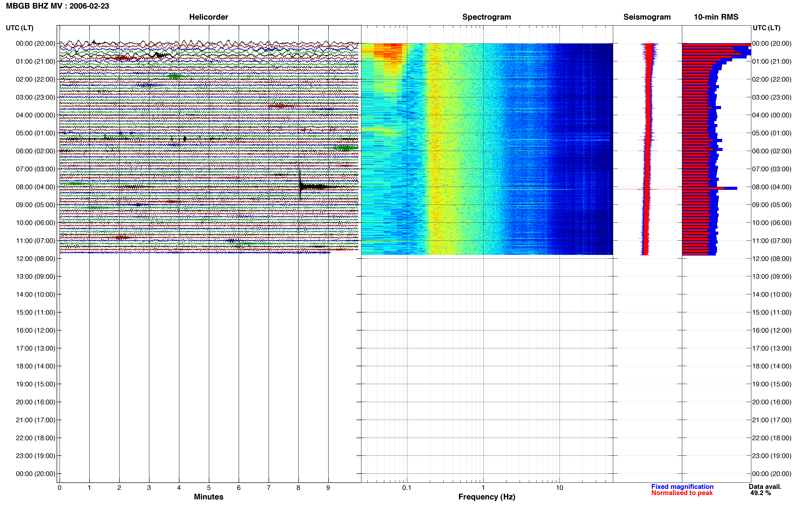The image size is (812, 508).
Task: Click the right 'UTC (LT)' axis label
Action: [766, 28]
